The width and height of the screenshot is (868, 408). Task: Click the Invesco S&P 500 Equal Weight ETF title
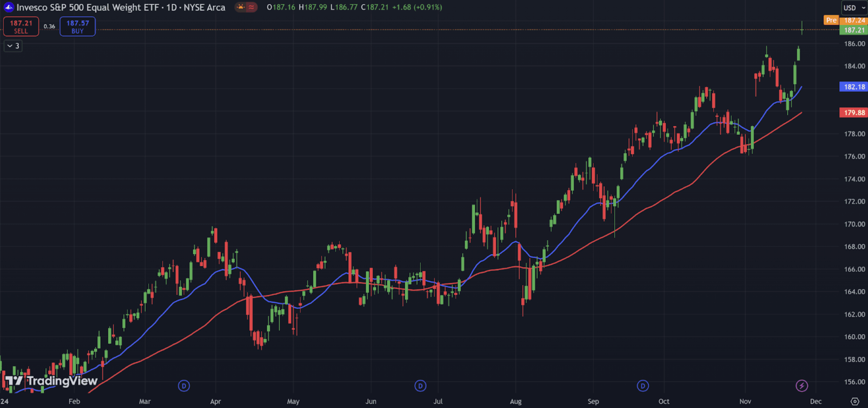click(x=120, y=7)
